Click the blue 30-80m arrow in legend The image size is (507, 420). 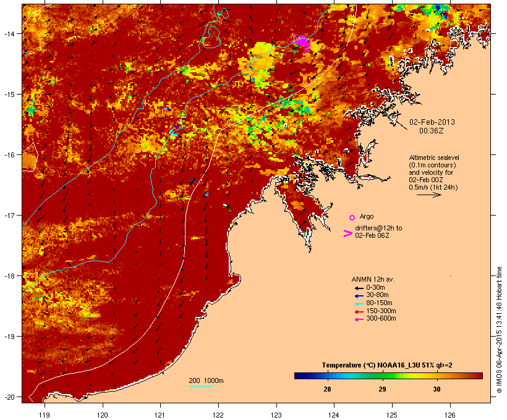point(359,296)
